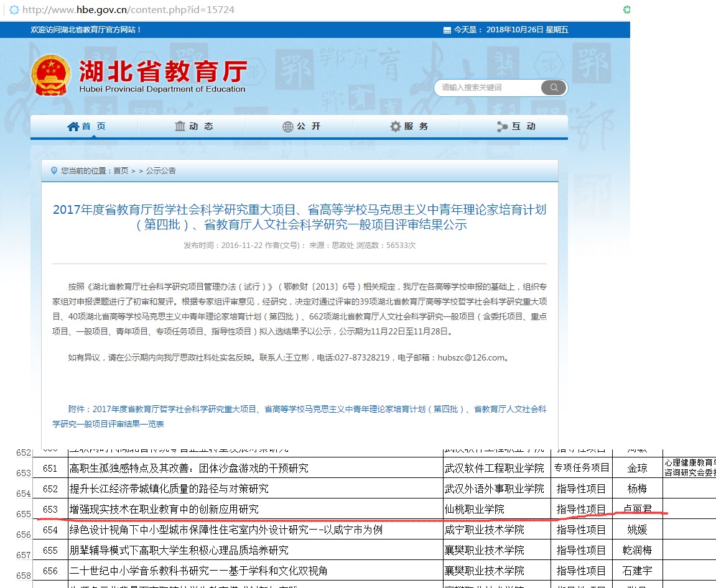Click the green loading spinner icon
Viewport: 716px width, 588px height.
pyautogui.click(x=626, y=9)
